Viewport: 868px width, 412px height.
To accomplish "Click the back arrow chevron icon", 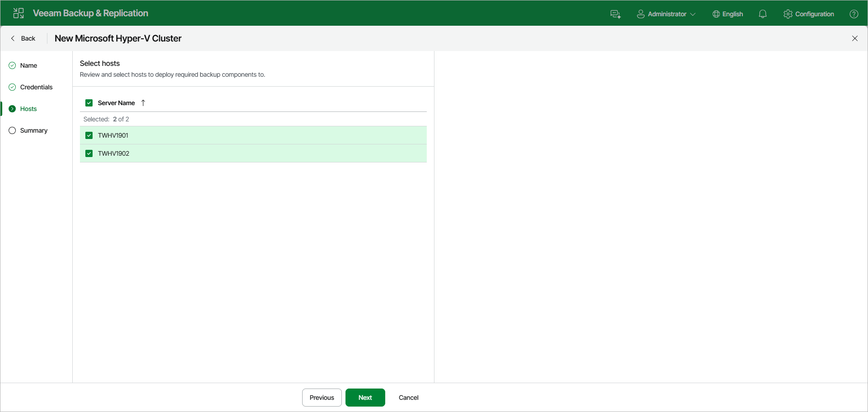I will point(13,38).
